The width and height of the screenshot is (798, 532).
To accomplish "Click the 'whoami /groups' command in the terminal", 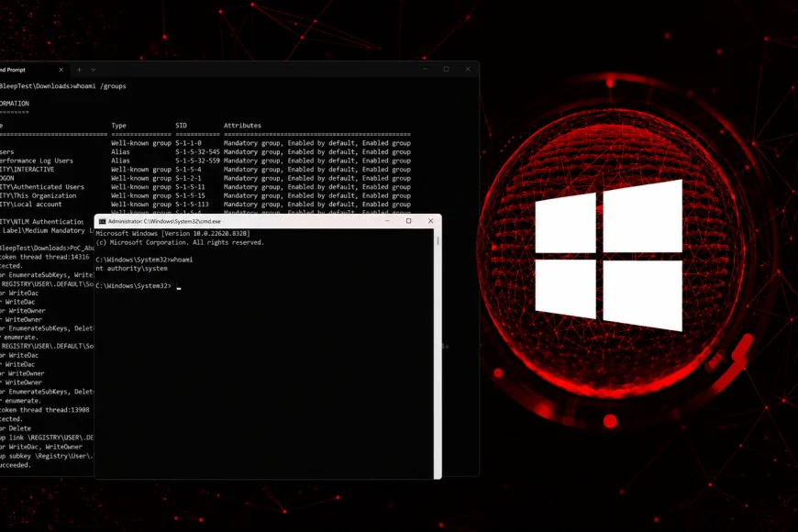I will coord(100,86).
